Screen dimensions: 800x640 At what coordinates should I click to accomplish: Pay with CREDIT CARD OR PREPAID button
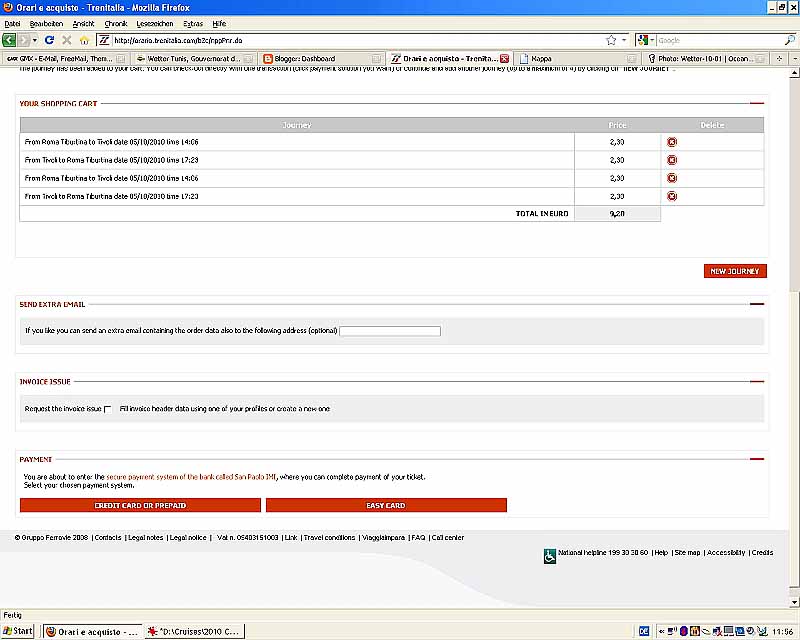point(140,505)
